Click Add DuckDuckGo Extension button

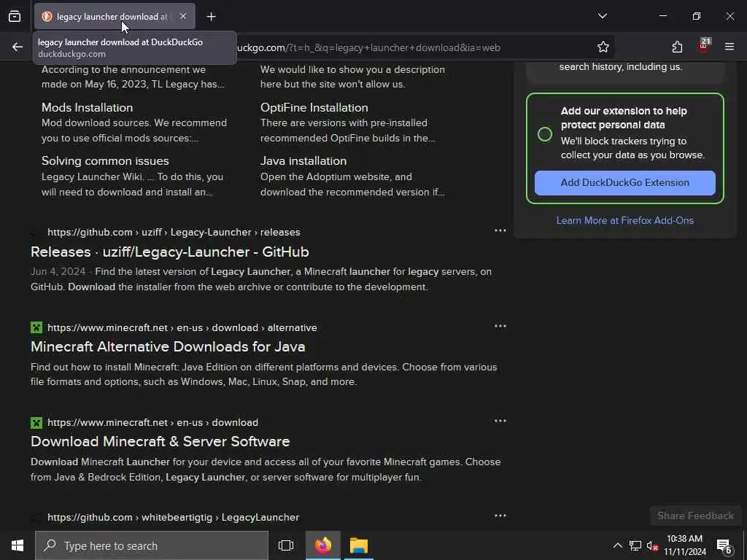(x=624, y=183)
